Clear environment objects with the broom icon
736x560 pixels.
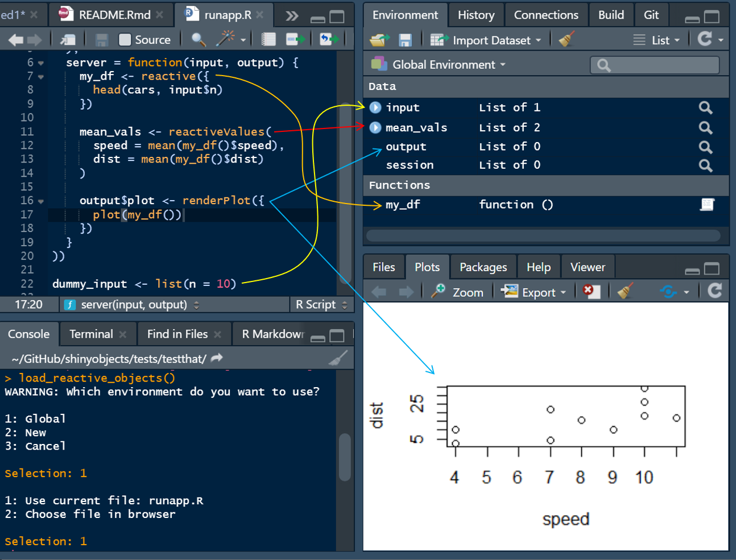point(567,40)
